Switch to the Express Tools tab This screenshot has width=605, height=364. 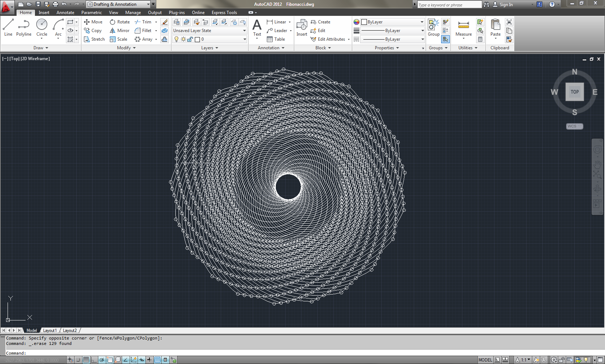coord(224,13)
